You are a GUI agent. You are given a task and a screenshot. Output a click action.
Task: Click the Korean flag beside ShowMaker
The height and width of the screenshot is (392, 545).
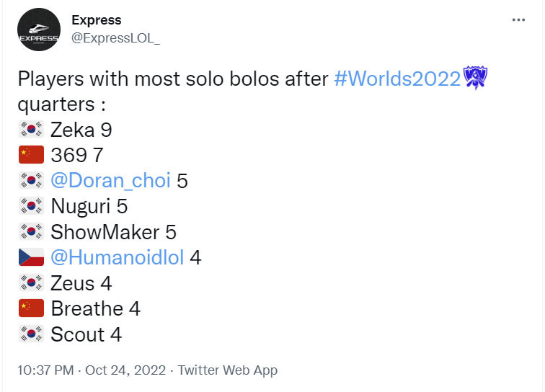coord(32,232)
